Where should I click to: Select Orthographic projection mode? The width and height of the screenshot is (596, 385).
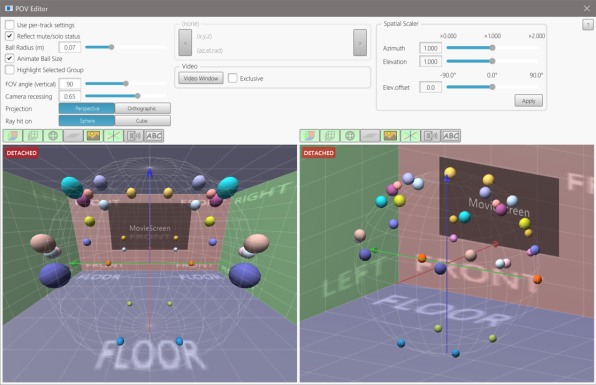[143, 108]
